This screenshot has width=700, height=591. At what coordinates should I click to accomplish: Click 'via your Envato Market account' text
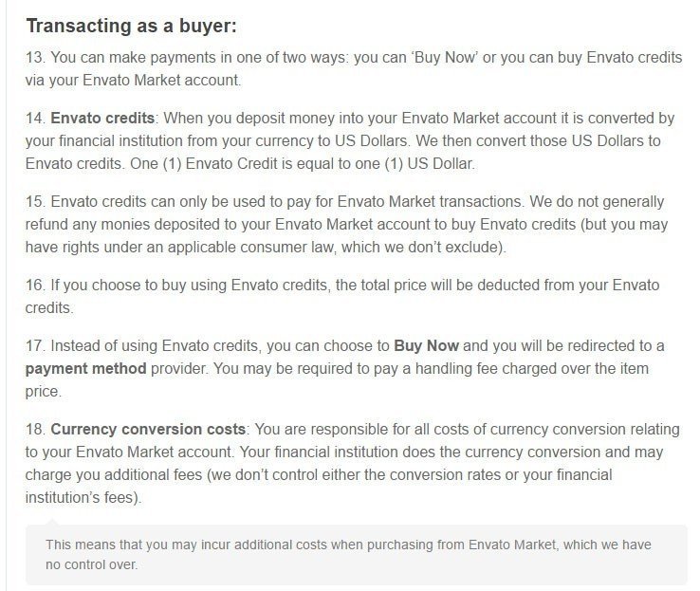click(133, 81)
